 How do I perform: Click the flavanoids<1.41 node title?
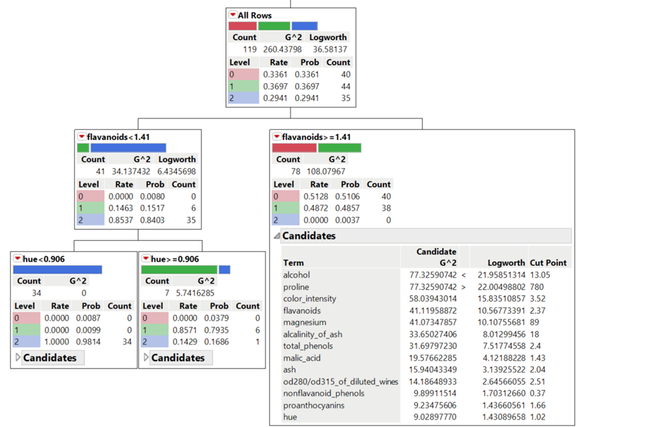pyautogui.click(x=118, y=137)
